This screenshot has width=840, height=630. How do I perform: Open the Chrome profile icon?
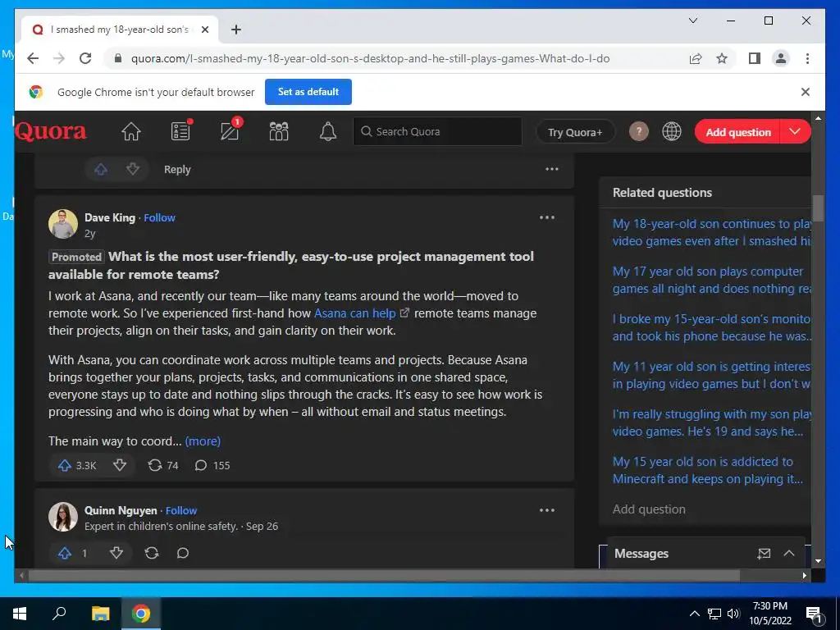(x=781, y=58)
